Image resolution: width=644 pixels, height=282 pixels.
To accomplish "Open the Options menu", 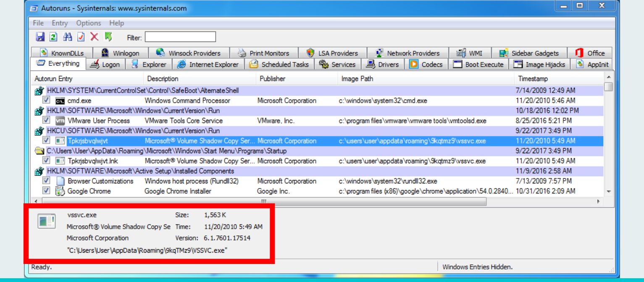I will 88,23.
